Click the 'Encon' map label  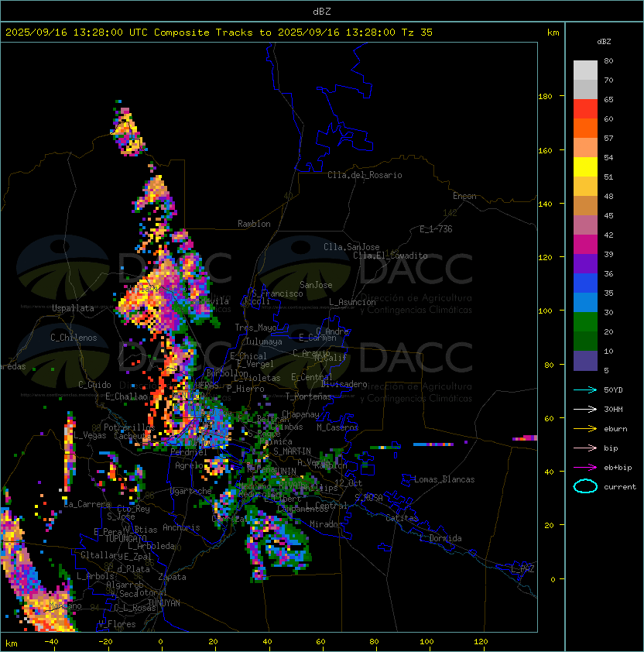pos(464,196)
